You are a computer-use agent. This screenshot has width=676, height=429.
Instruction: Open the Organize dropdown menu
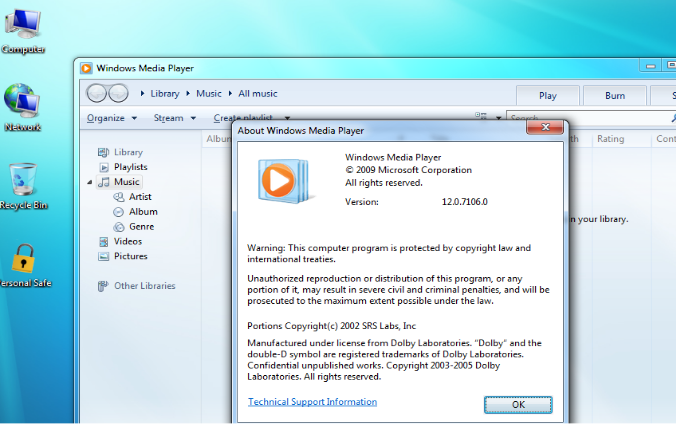tap(112, 118)
